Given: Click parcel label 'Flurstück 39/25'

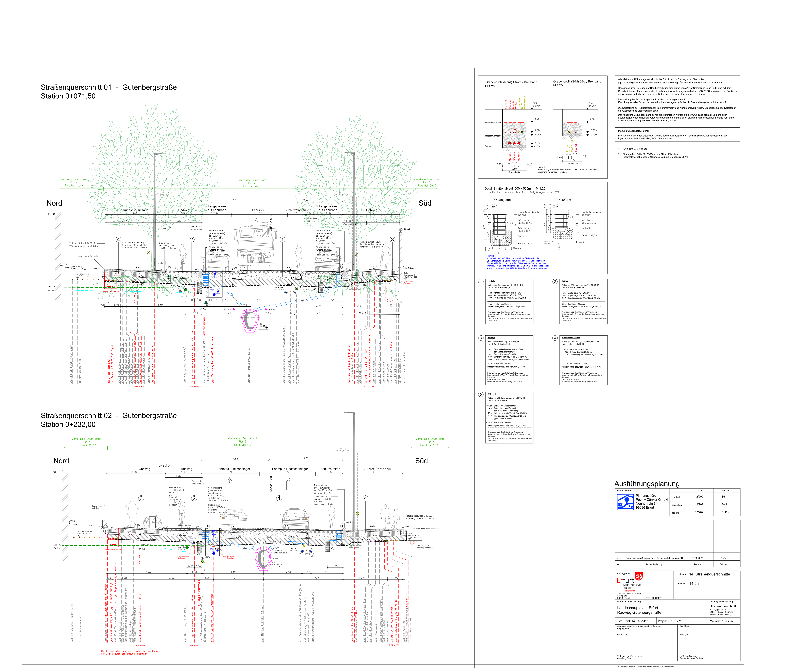Looking at the screenshot, I should 430,445.
